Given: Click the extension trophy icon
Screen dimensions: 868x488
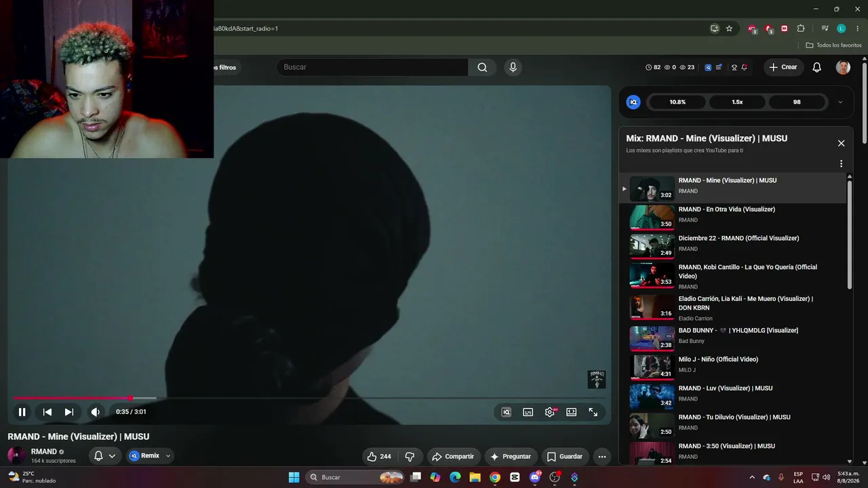Looking at the screenshot, I should (734, 67).
